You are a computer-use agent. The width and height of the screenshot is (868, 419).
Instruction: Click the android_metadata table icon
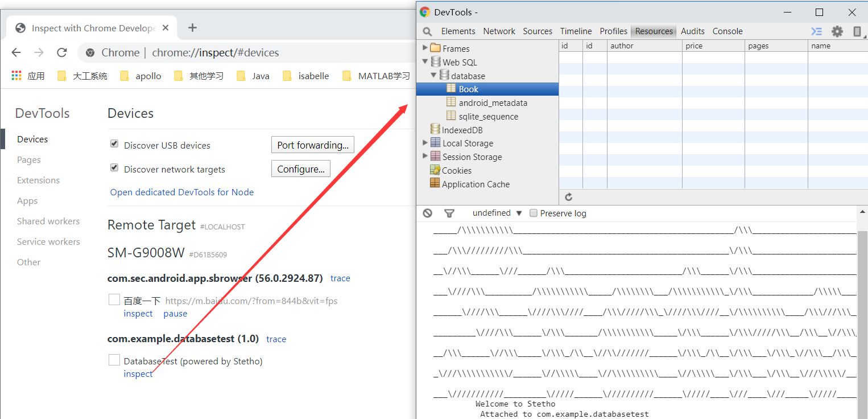[451, 102]
